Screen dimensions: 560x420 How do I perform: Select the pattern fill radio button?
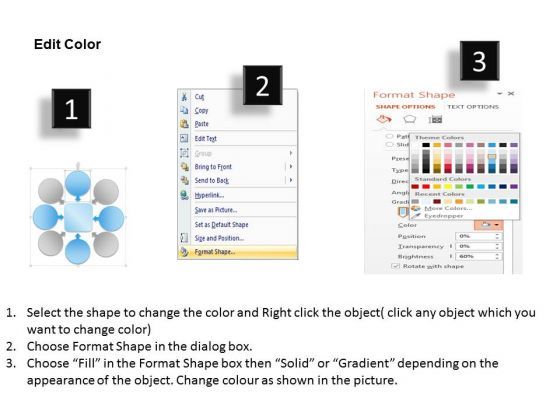pyautogui.click(x=389, y=136)
